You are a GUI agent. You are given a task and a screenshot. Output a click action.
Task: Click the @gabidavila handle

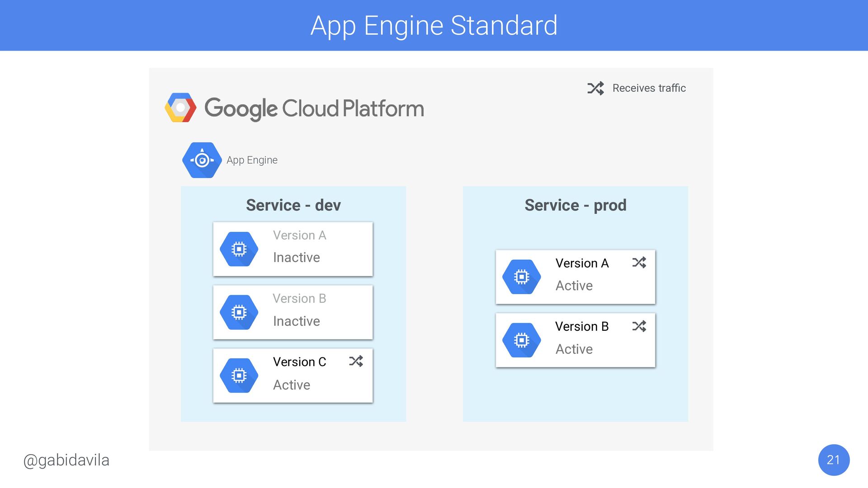66,460
